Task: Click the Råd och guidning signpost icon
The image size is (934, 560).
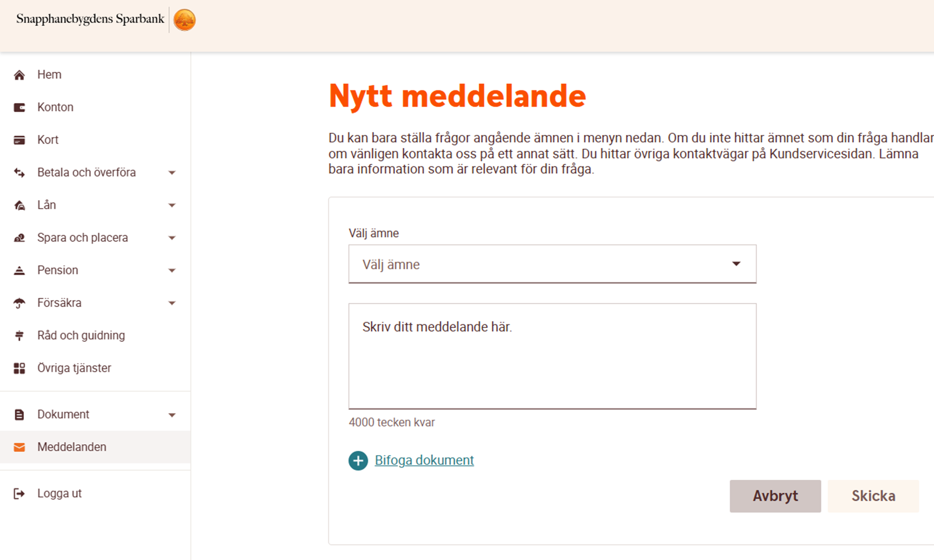Action: pos(19,336)
